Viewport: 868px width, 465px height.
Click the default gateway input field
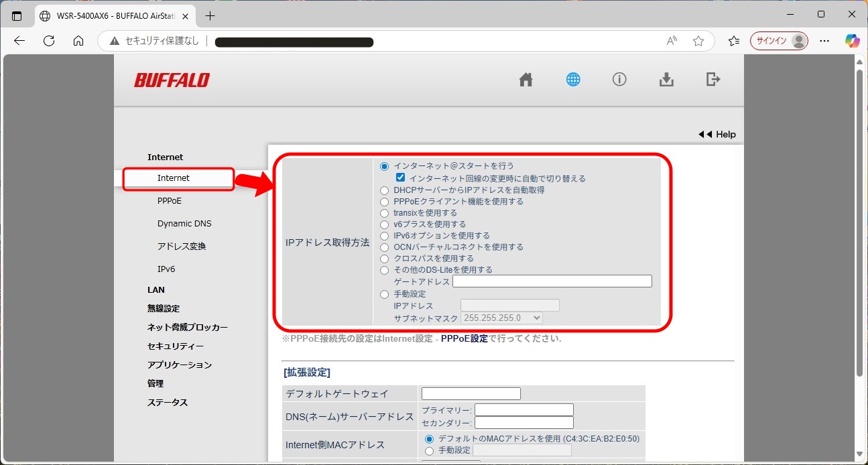tap(471, 393)
